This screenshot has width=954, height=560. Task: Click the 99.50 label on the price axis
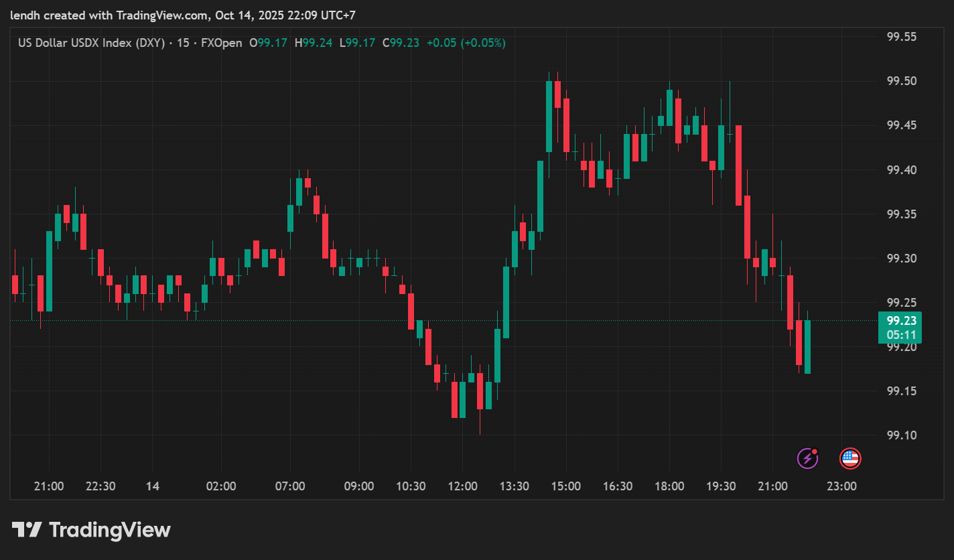click(x=901, y=81)
